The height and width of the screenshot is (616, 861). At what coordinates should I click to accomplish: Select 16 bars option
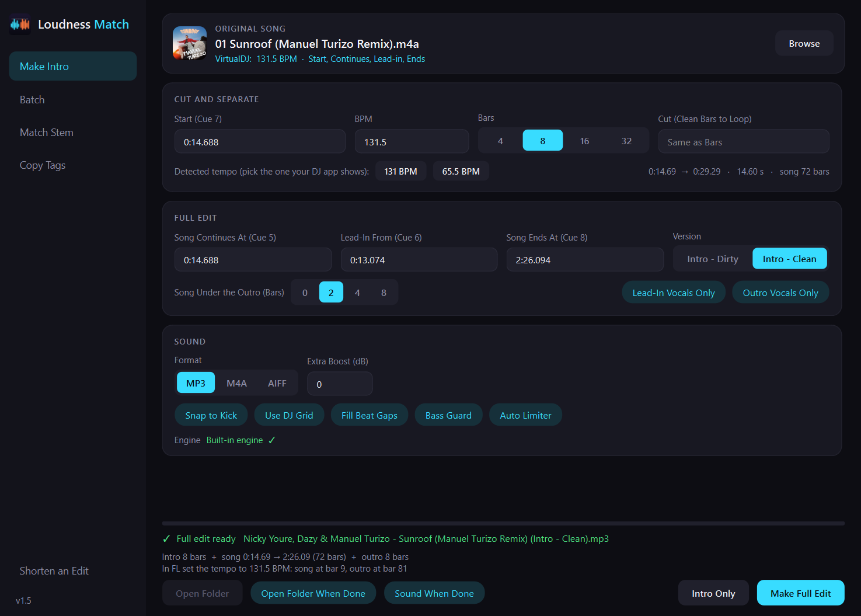pos(584,141)
